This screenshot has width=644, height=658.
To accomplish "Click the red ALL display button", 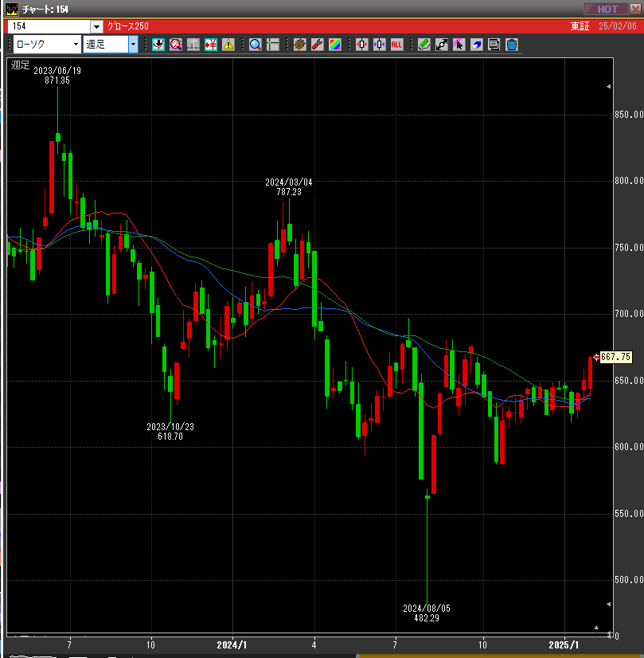I will pyautogui.click(x=396, y=45).
